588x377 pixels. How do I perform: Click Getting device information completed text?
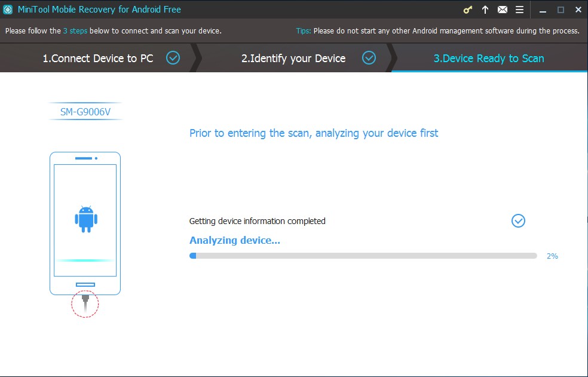pos(257,221)
